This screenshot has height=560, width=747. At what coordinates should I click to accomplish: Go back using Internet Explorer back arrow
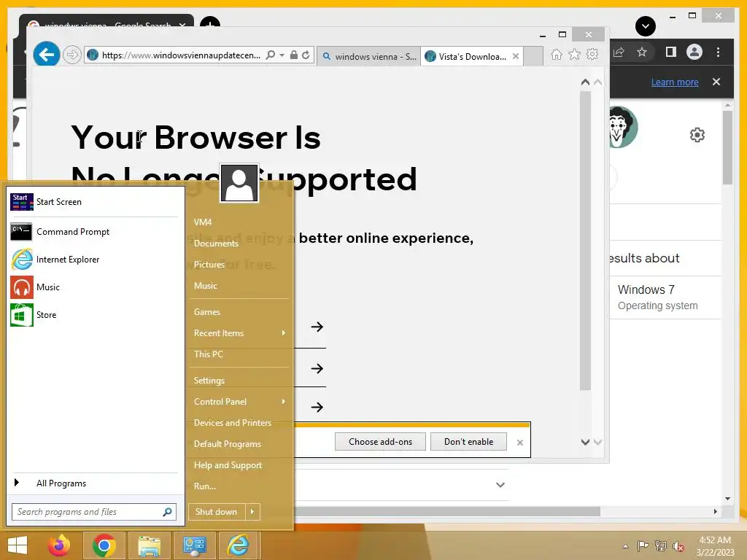(x=47, y=55)
